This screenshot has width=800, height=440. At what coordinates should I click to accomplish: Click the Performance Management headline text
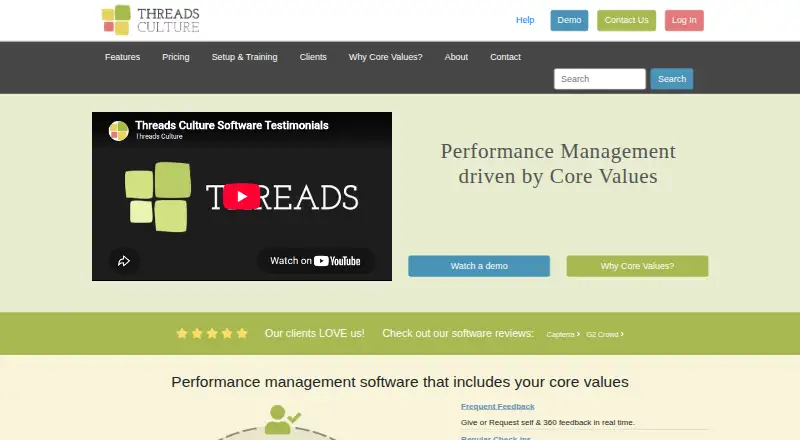pos(558,163)
